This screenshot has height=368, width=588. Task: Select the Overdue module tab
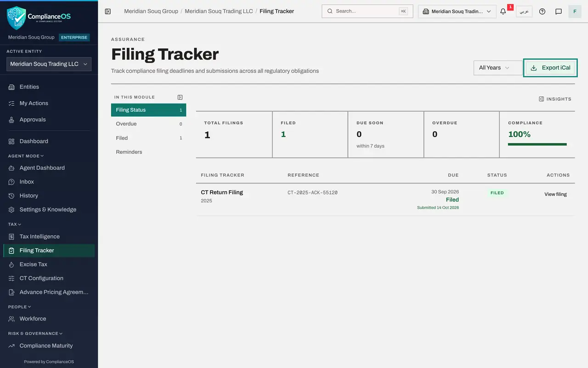pyautogui.click(x=148, y=124)
